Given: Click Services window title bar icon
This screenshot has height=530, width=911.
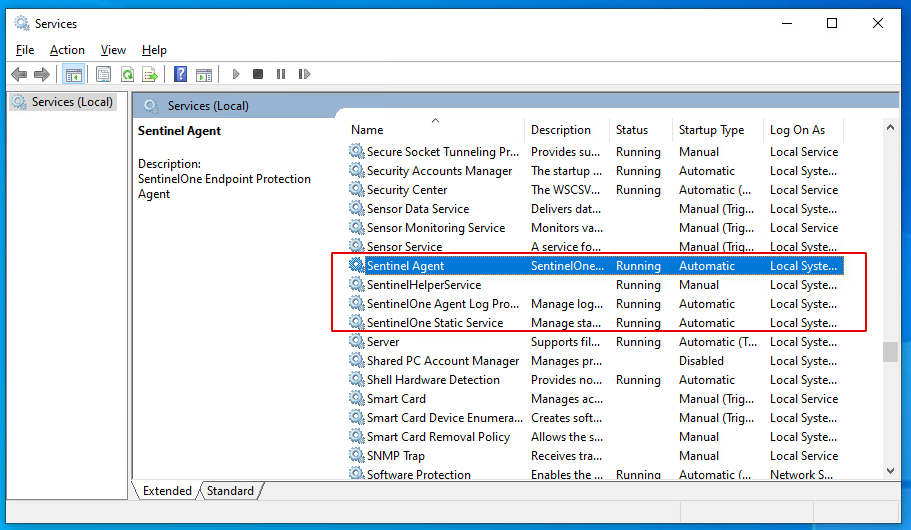Looking at the screenshot, I should (x=21, y=23).
